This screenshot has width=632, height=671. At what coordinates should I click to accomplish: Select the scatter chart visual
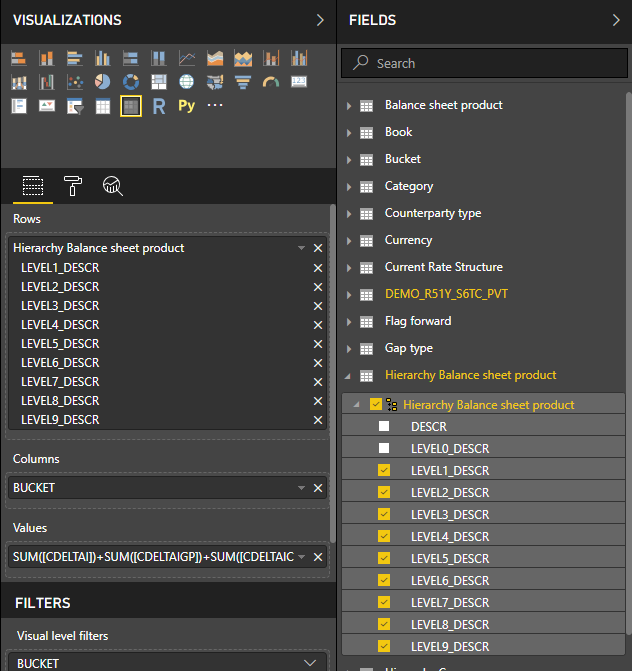point(74,82)
